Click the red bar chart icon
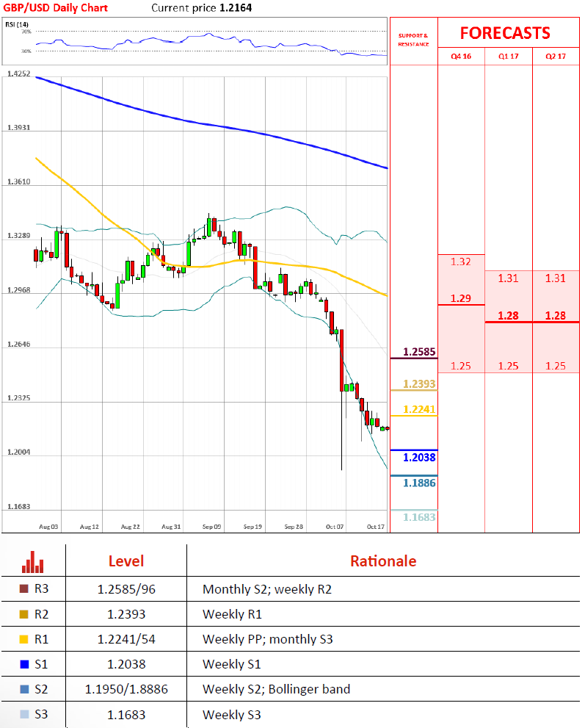Image resolution: width=585 pixels, height=728 pixels. pyautogui.click(x=33, y=562)
